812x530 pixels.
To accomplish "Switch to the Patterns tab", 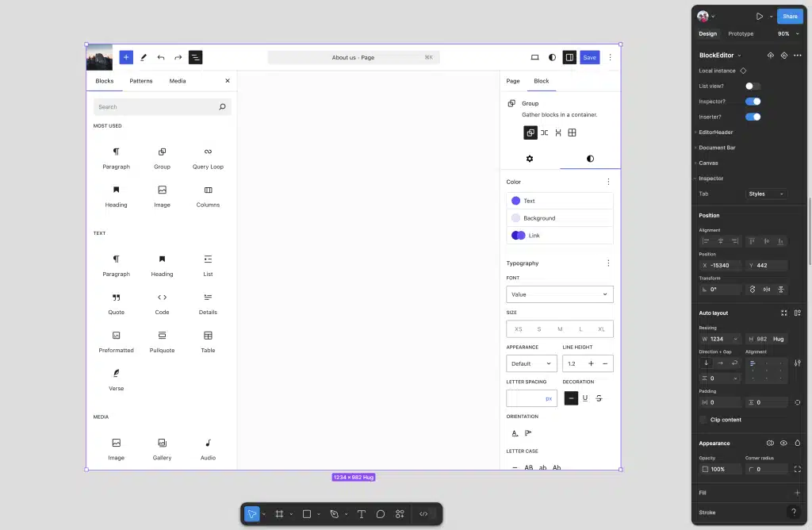I will 141,81.
